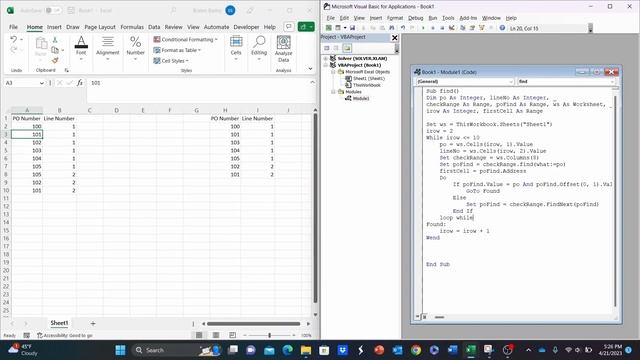
Task: Open the Tools menu in VBA editor
Action: tap(448, 18)
